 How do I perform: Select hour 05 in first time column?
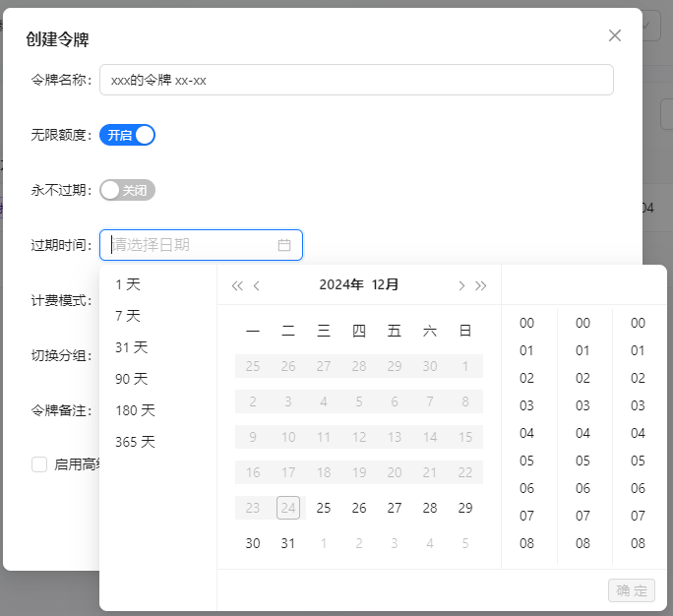pyautogui.click(x=526, y=461)
